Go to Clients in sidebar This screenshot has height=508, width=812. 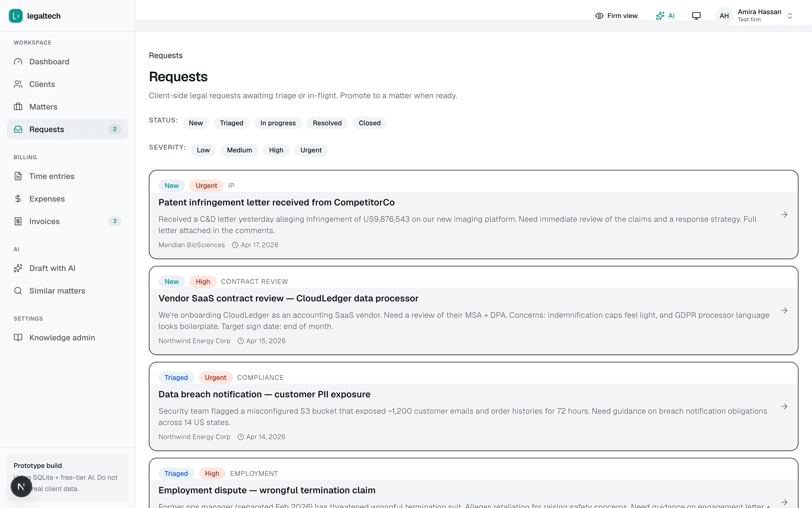tap(67, 84)
